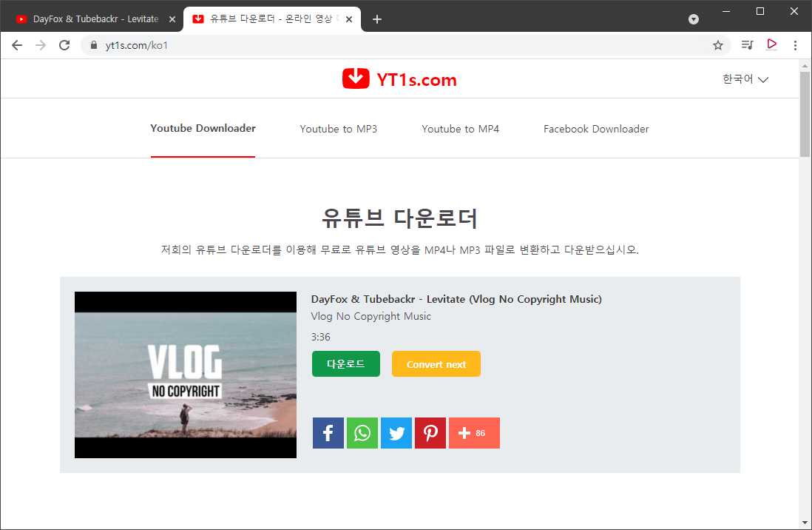The width and height of the screenshot is (812, 530).
Task: Expand the 한국어 language dropdown
Action: point(745,78)
